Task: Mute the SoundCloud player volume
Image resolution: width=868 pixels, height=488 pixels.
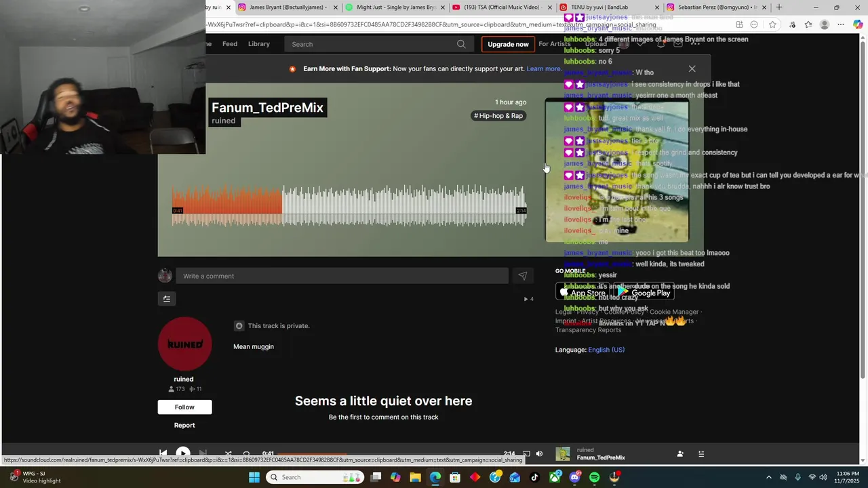Action: click(539, 453)
